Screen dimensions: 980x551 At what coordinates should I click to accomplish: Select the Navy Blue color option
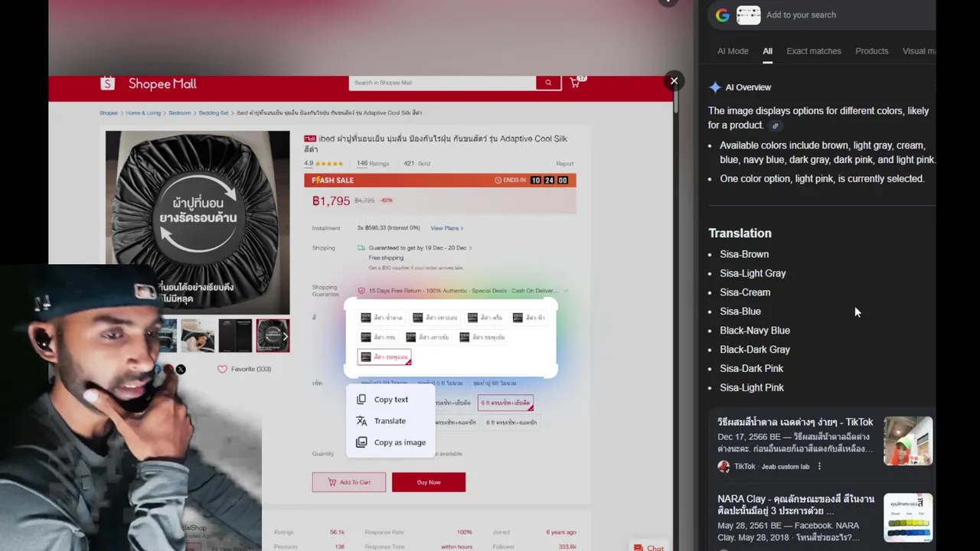(x=378, y=337)
